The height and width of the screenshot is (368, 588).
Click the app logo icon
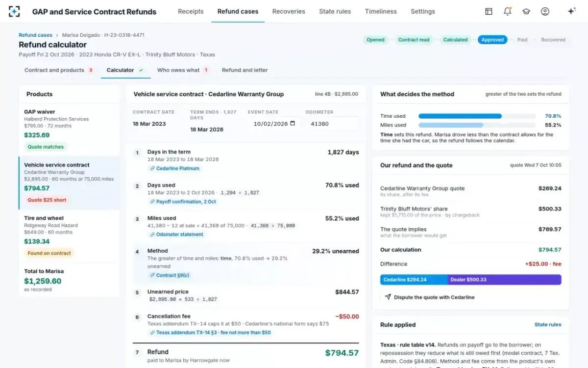(14, 11)
